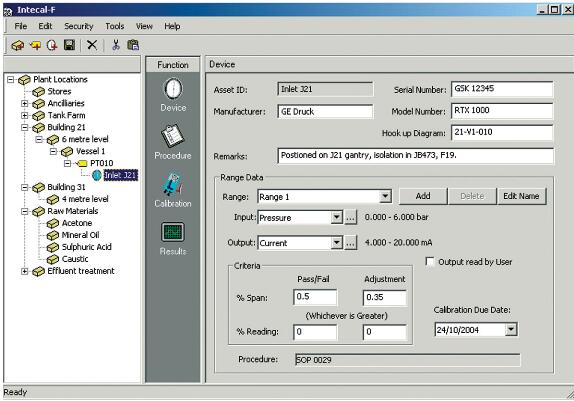Open the Results monitor icon
Viewport: 574px width, 401px height.
pos(172,232)
